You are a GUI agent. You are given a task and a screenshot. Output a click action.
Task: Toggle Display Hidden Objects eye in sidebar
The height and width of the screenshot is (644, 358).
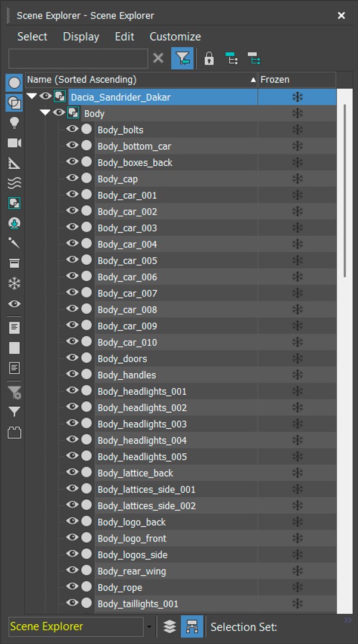click(14, 304)
